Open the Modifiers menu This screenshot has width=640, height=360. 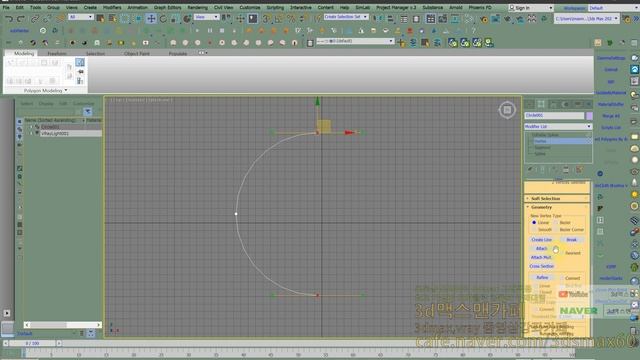pos(112,7)
